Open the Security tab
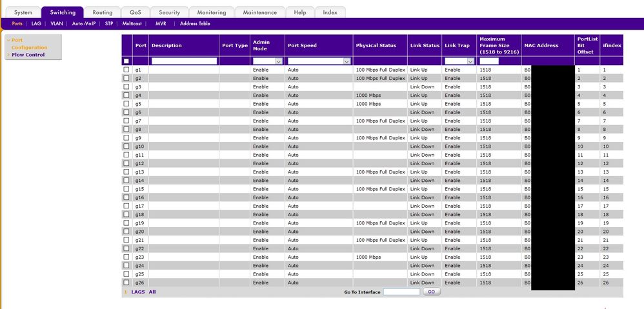 (169, 12)
